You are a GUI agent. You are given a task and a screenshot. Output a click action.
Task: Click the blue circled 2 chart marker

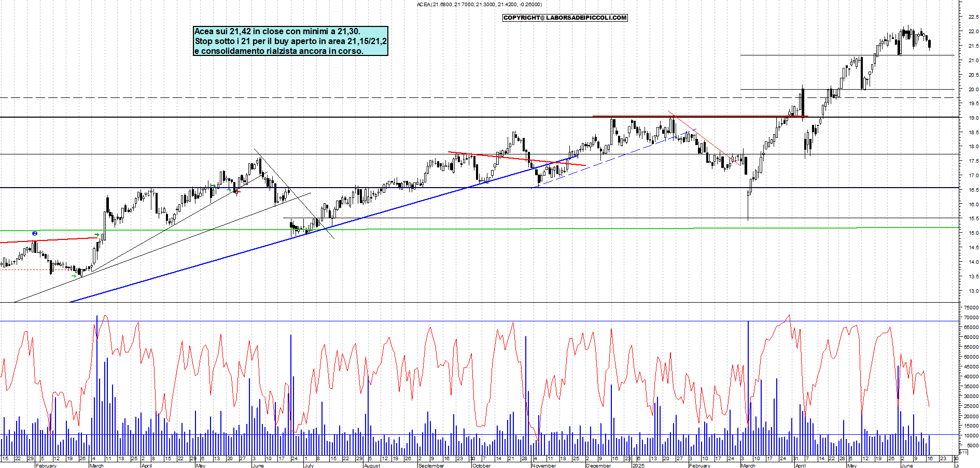35,234
